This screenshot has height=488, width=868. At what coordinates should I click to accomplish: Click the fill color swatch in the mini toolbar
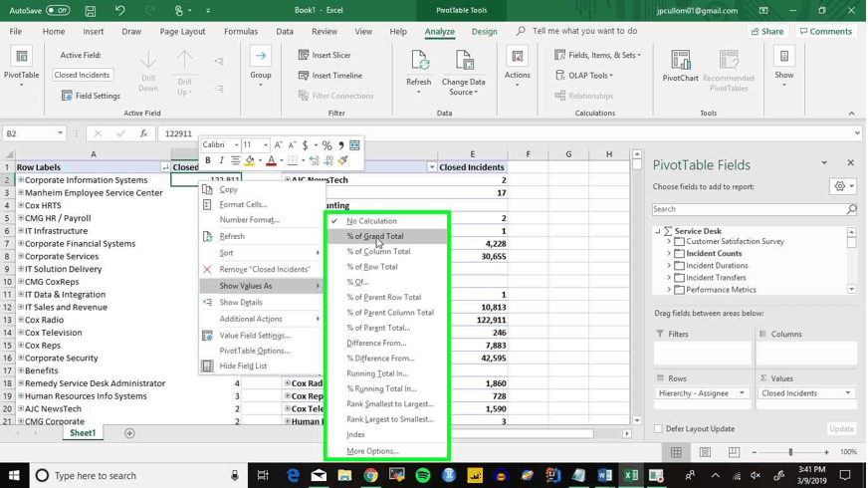pos(250,161)
